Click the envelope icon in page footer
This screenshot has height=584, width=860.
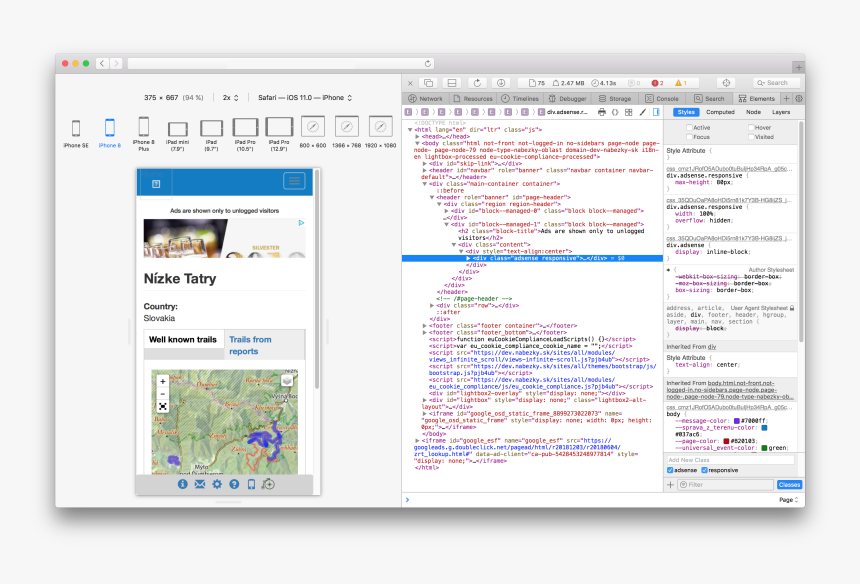pos(200,484)
